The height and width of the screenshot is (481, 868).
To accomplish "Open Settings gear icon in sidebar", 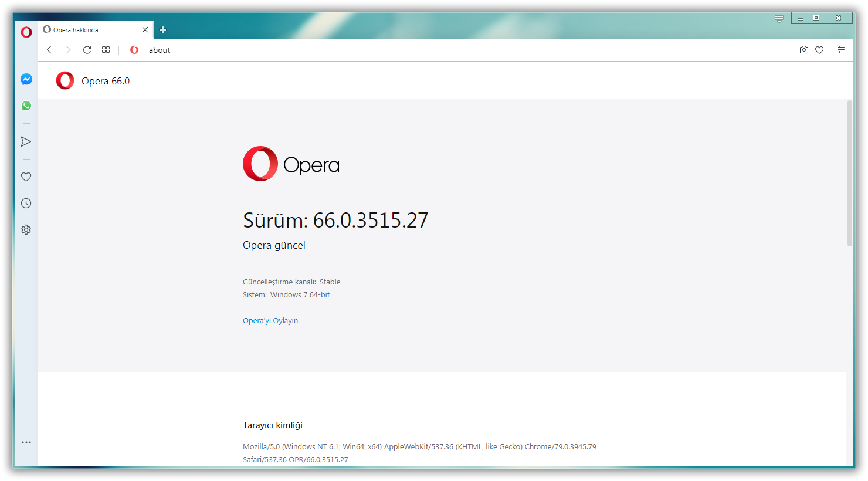I will click(x=26, y=230).
